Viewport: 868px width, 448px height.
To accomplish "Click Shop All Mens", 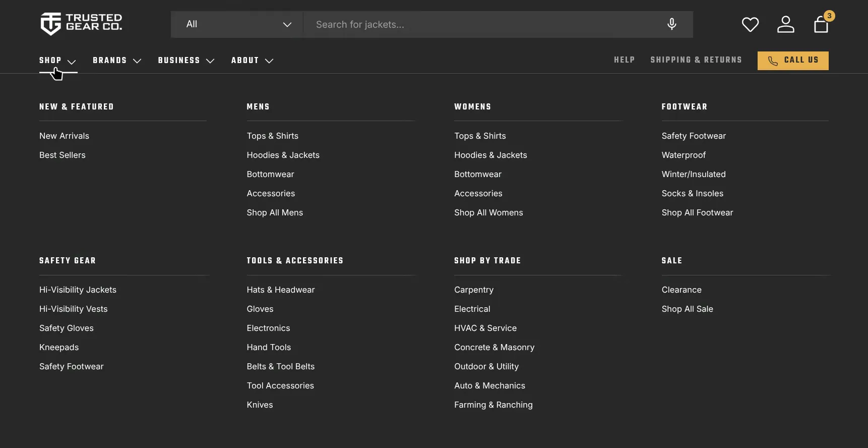I will point(275,212).
